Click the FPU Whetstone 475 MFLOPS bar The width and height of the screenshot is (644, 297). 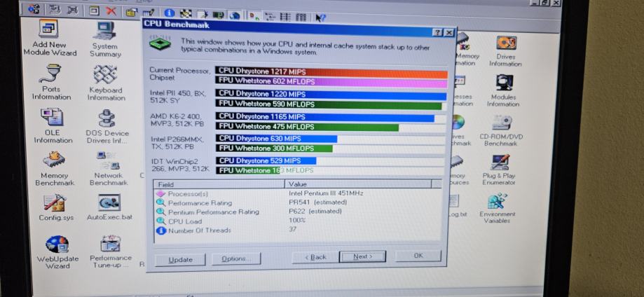[x=308, y=127]
